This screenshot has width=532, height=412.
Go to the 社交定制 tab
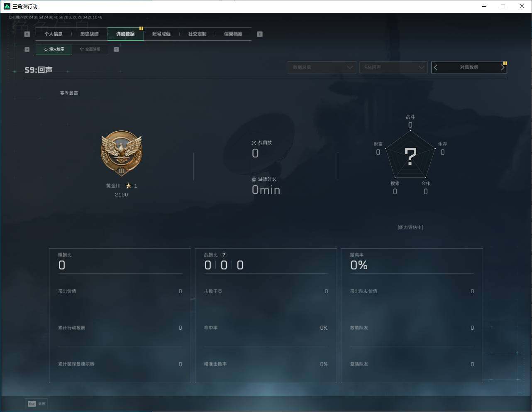[197, 34]
